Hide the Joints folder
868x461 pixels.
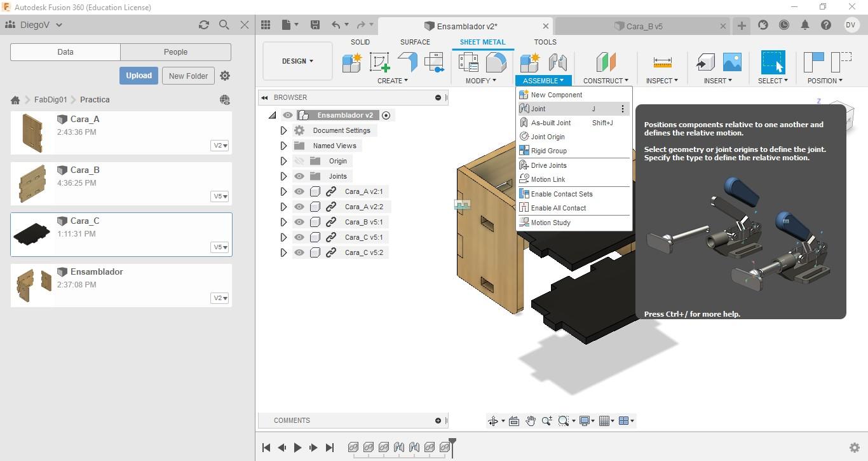299,176
